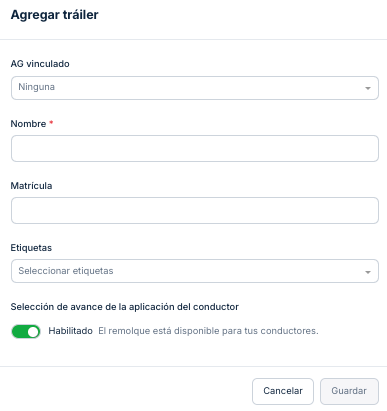Click the Nombre field label

pos(28,124)
